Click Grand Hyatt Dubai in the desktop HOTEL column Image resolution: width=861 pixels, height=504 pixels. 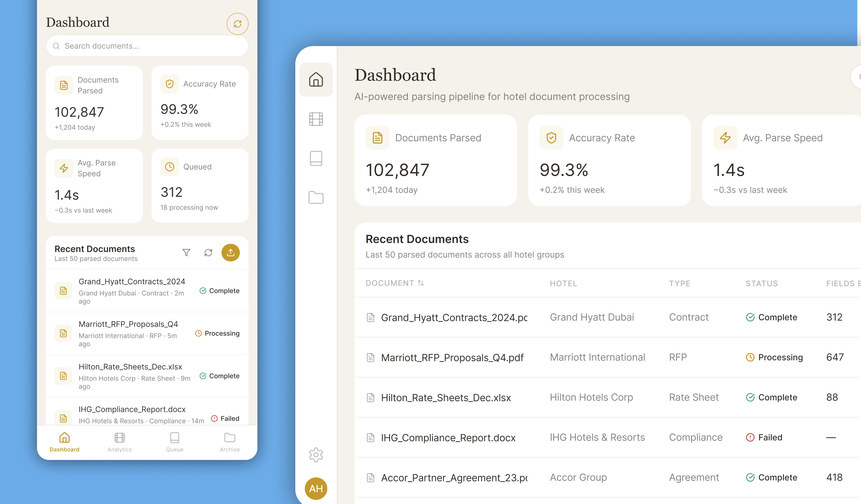592,317
